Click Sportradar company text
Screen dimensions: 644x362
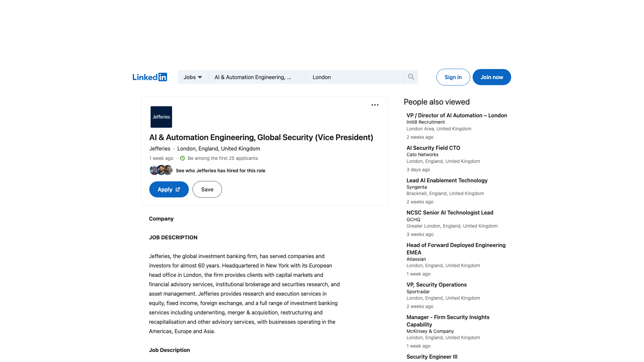coord(418,292)
